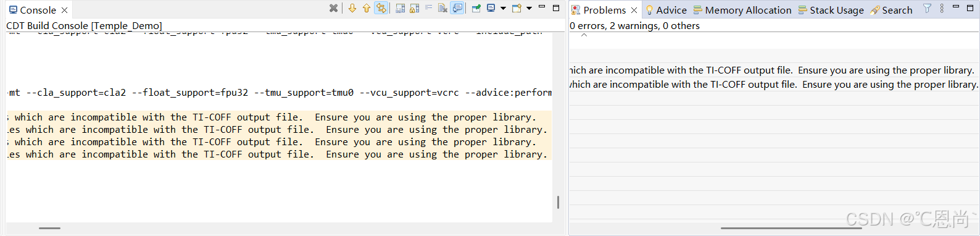
Task: Click the display selected console monitor icon
Action: pyautogui.click(x=491, y=8)
